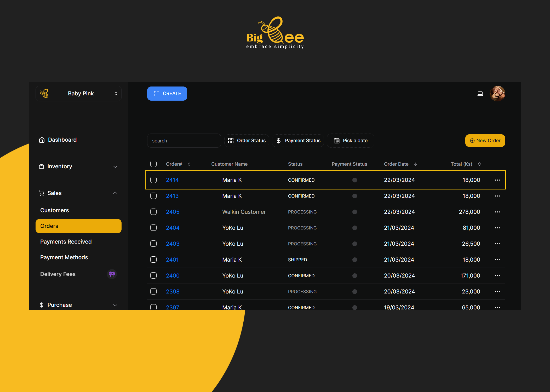
Task: Check the box for order 2414
Action: pos(153,180)
